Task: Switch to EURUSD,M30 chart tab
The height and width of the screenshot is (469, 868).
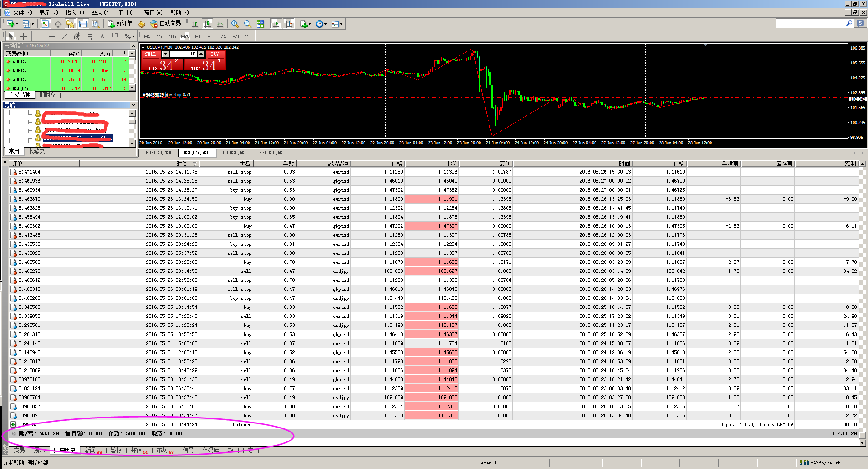Action: coord(159,153)
